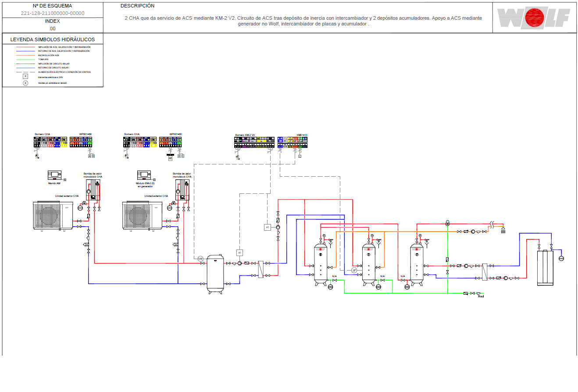Select the plate exchanger after buffer tank
Screen dimensions: 578x392
point(261,269)
